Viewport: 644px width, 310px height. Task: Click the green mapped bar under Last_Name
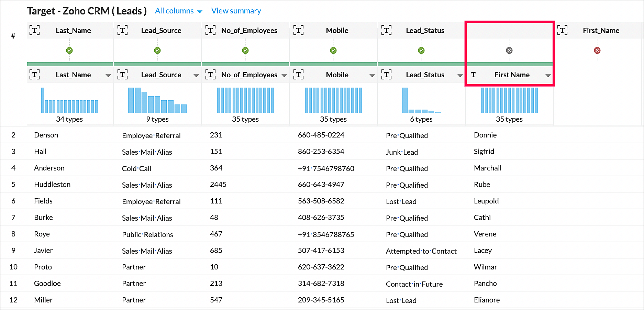pyautogui.click(x=70, y=64)
